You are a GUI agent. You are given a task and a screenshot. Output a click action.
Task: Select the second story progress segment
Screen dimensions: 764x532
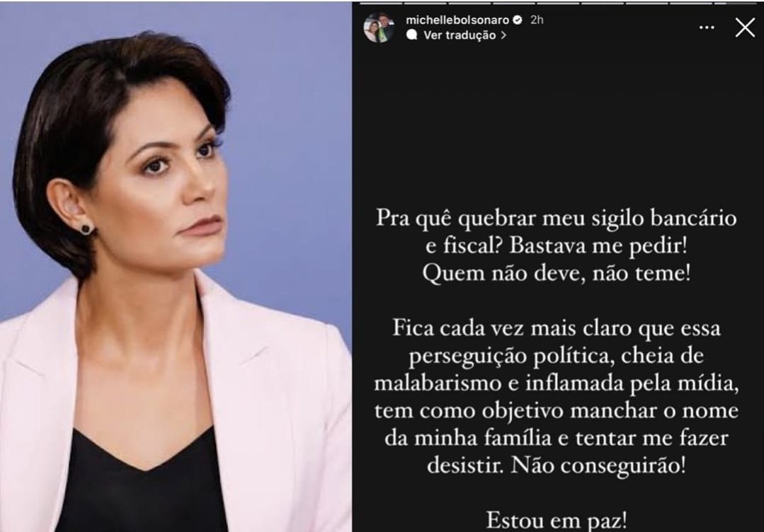426,4
